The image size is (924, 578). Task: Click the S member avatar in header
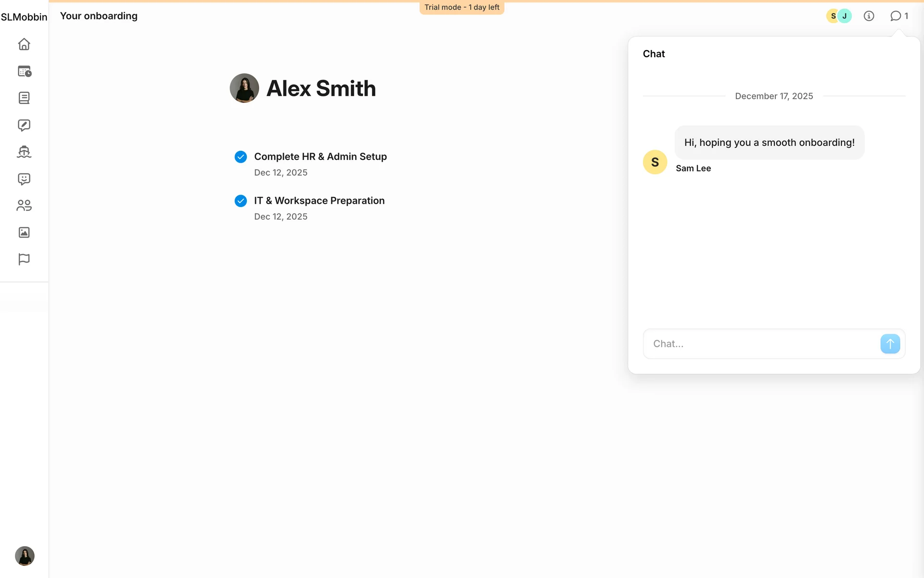[833, 16]
